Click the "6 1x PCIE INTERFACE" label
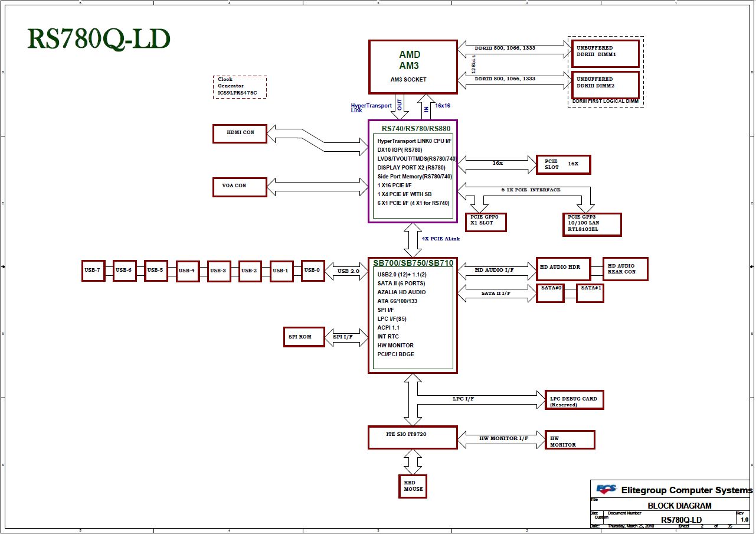Image resolution: width=756 pixels, height=534 pixels. (531, 190)
